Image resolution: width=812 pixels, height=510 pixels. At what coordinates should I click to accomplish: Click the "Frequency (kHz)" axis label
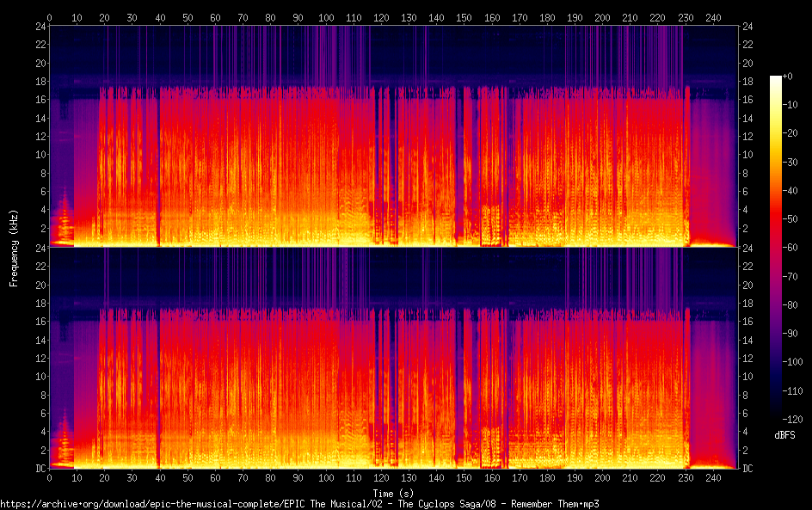[14, 248]
